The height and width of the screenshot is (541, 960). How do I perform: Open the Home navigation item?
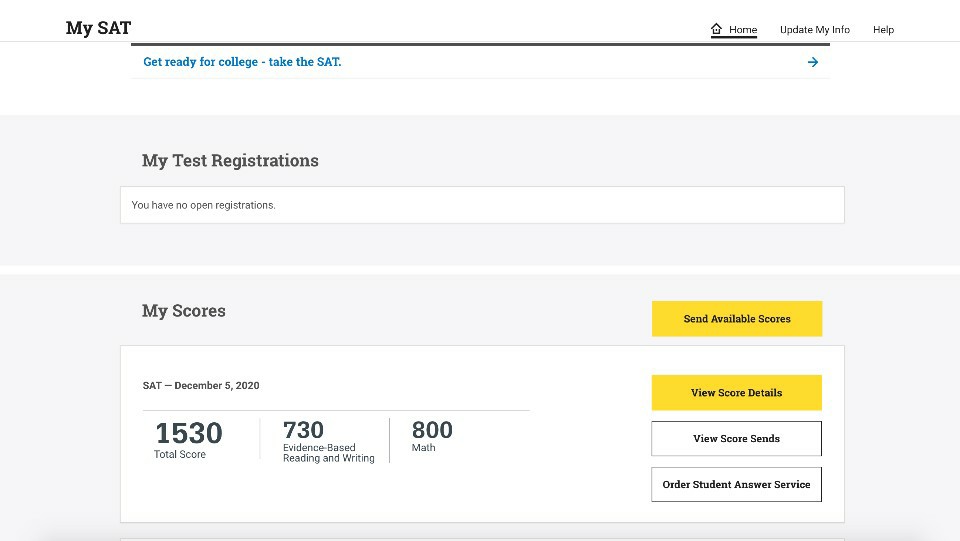coord(733,29)
